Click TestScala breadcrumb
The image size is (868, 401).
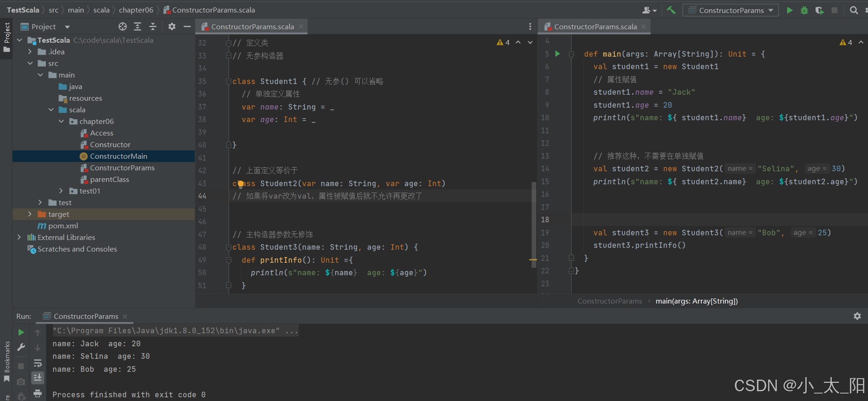(23, 10)
